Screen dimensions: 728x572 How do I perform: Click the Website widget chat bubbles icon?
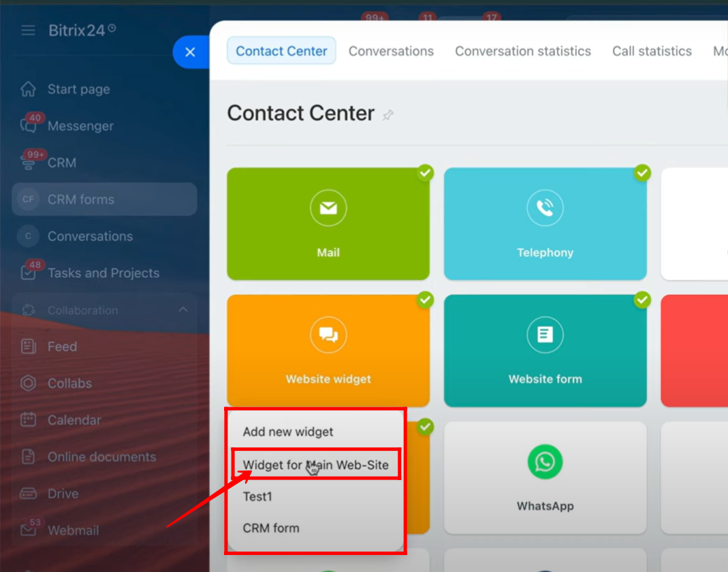[x=328, y=335]
